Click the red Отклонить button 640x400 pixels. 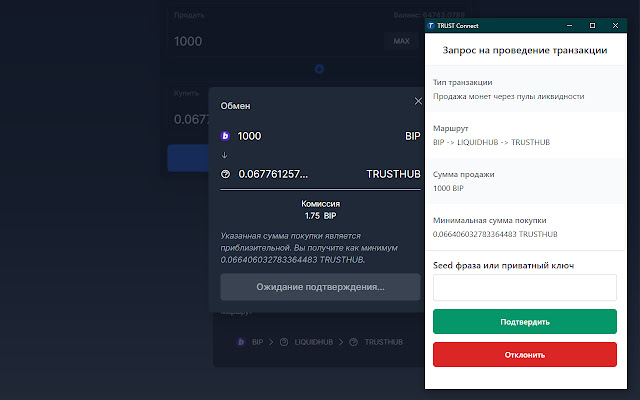524,355
